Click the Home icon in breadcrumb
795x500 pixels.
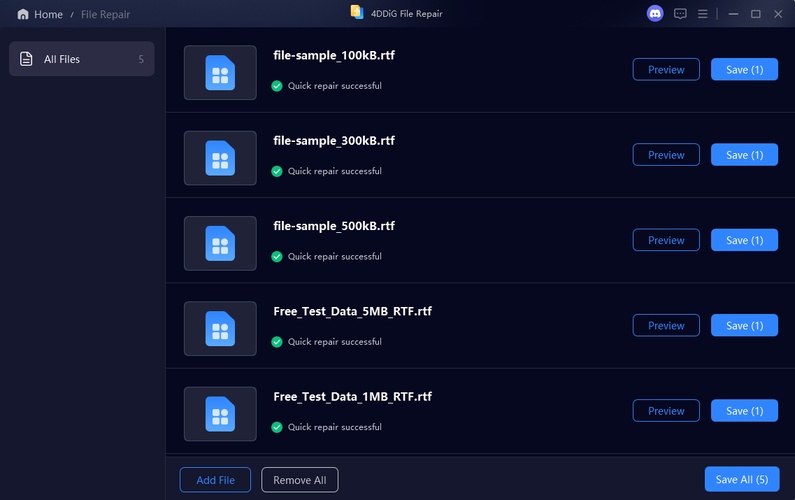[x=23, y=14]
